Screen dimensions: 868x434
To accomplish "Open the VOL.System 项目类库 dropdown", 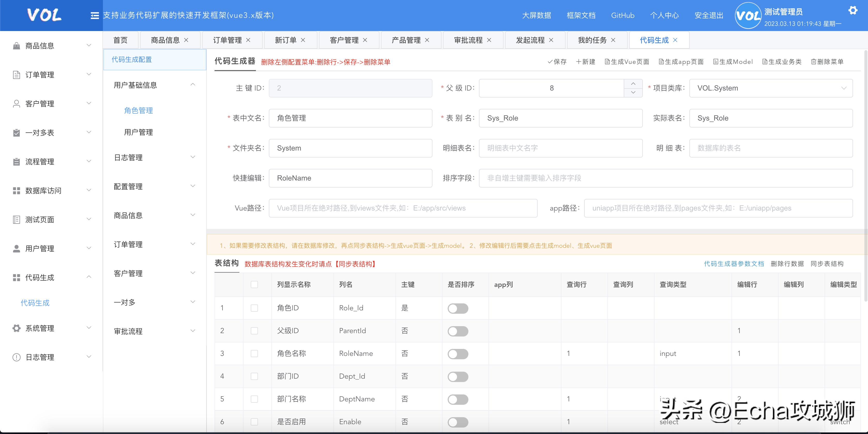I will [x=771, y=88].
